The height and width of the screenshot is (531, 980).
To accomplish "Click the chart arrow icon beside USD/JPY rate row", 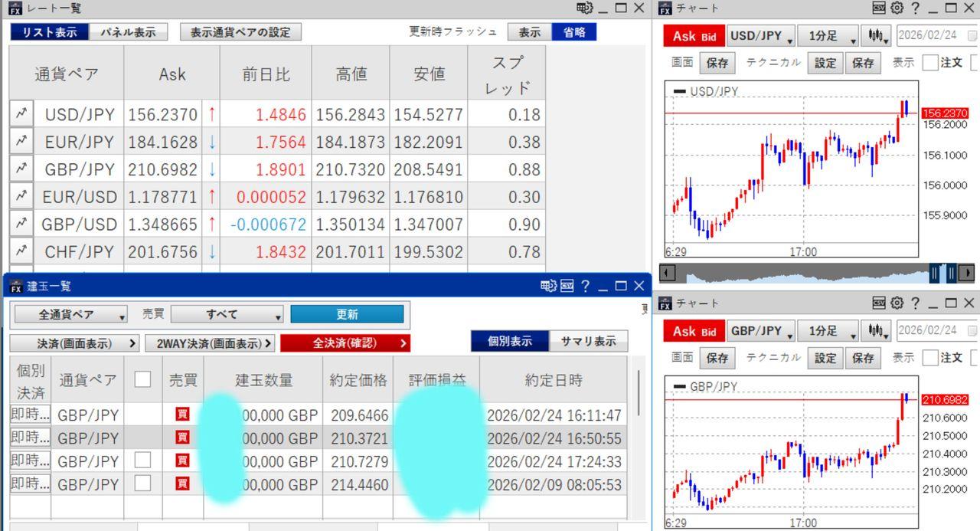I will click(x=21, y=113).
